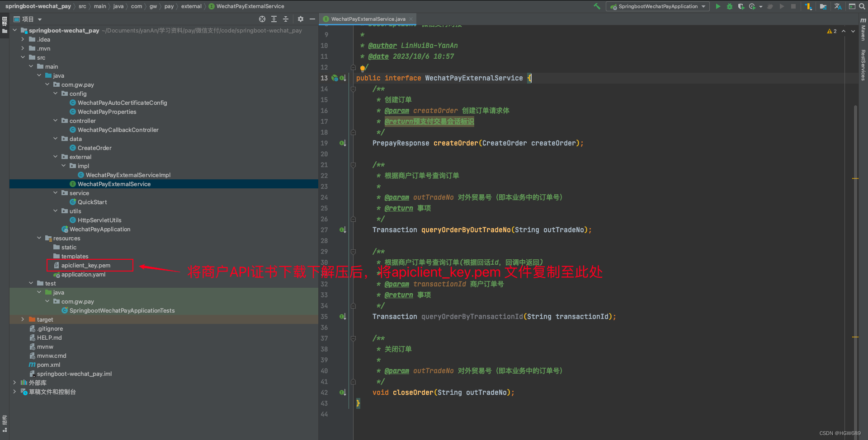
Task: Run with coverage using the shield icon
Action: pos(741,6)
